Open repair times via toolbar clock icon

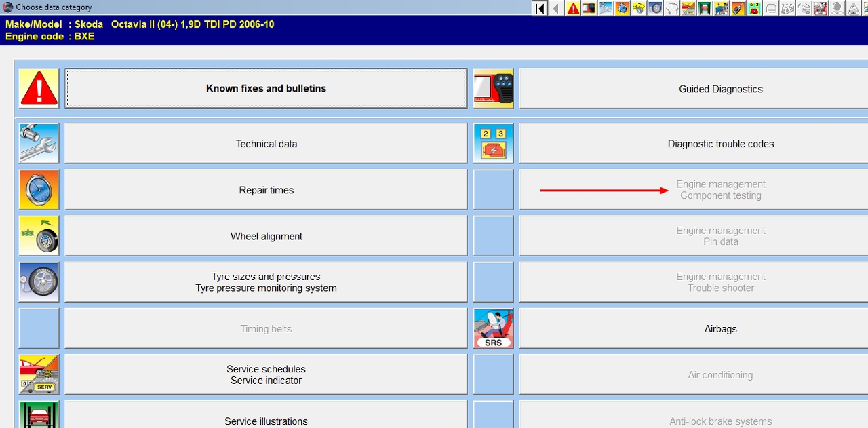pyautogui.click(x=623, y=8)
